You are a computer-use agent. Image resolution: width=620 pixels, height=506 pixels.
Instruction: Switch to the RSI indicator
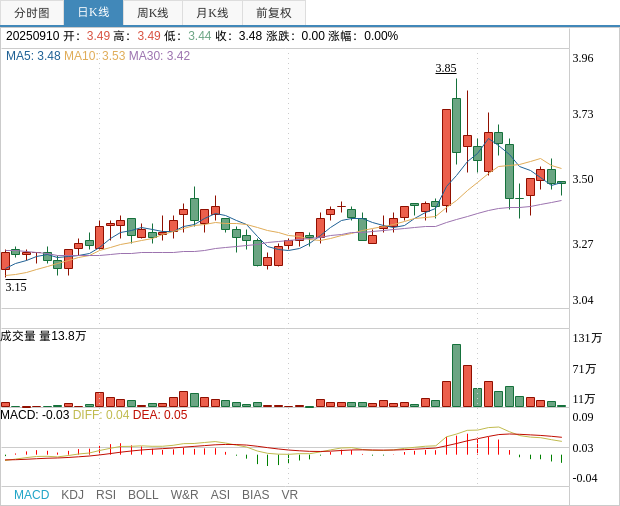point(106,495)
